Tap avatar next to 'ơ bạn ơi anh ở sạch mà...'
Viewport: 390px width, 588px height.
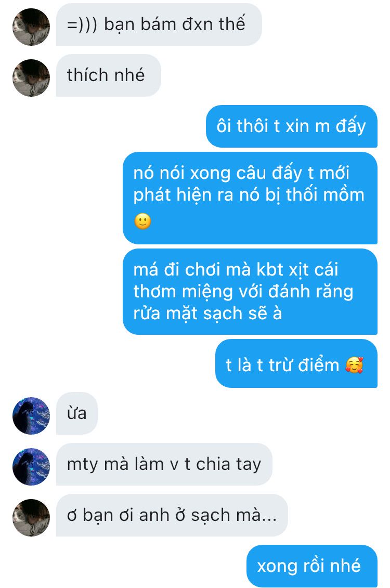pyautogui.click(x=31, y=517)
